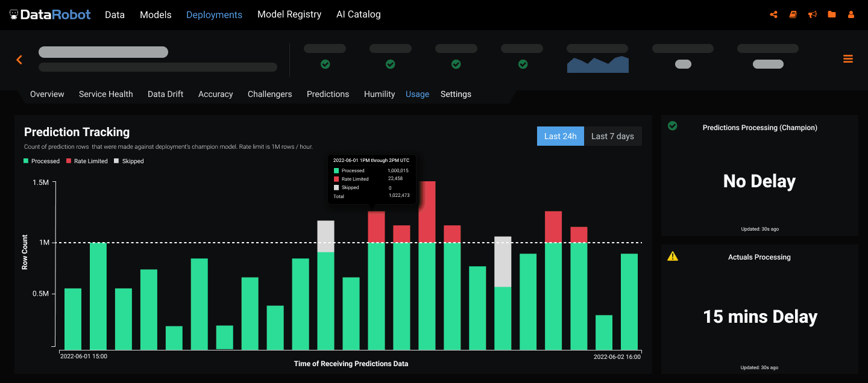Open the orange folder icon
Viewport: 868px width, 383px height.
tap(832, 14)
